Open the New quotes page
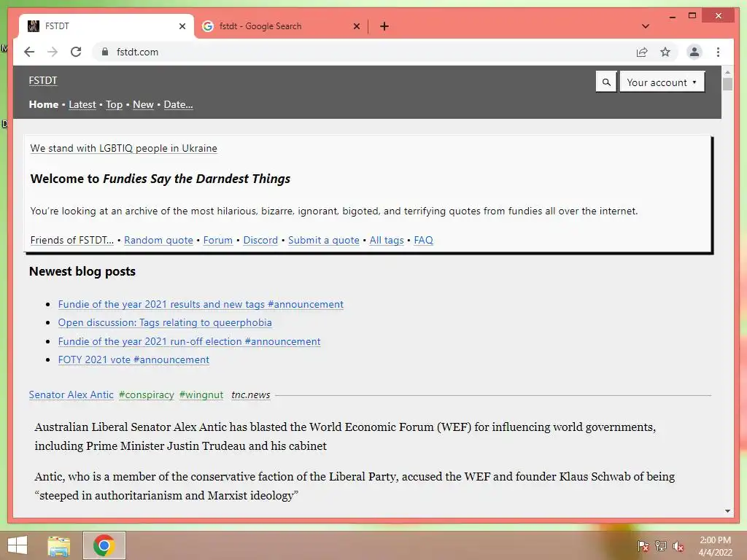 (143, 104)
